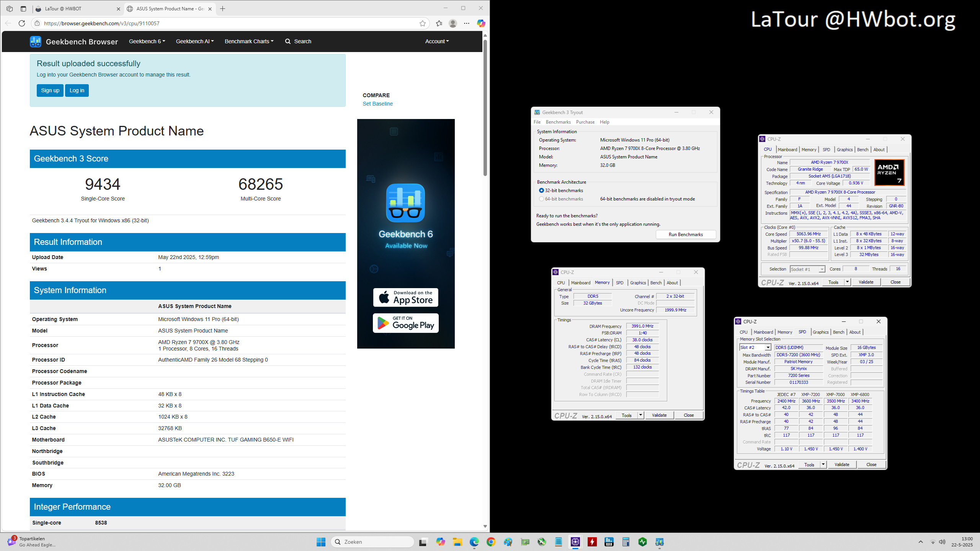Expand Geekbench 6 navbar dropdown

point(147,41)
